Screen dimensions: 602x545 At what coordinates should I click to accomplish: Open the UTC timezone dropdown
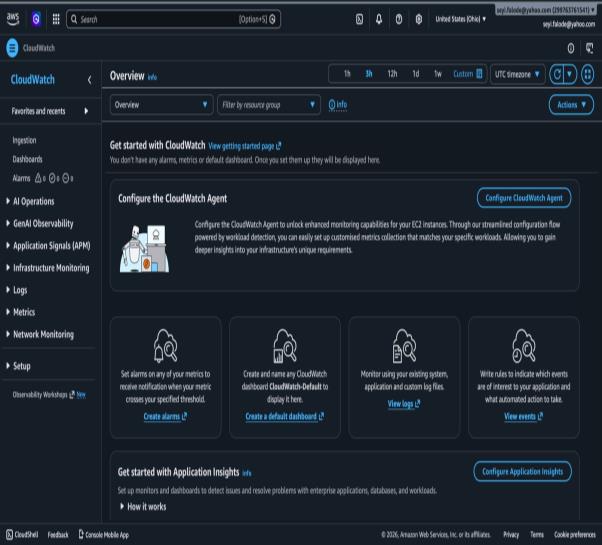[518, 74]
